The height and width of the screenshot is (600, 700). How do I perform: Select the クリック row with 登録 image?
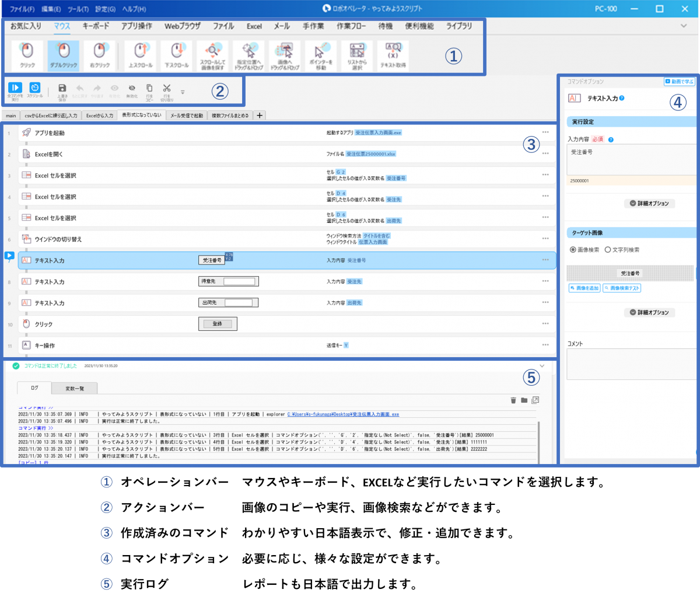pos(287,324)
